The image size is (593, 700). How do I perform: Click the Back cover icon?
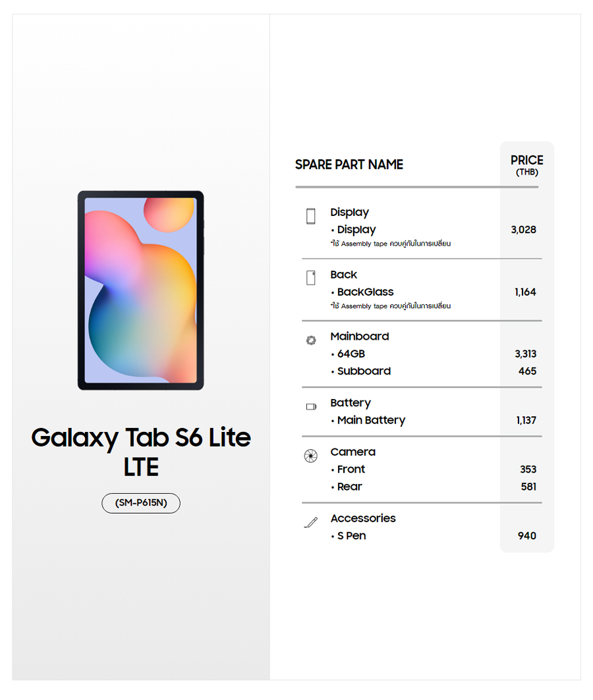click(x=311, y=277)
